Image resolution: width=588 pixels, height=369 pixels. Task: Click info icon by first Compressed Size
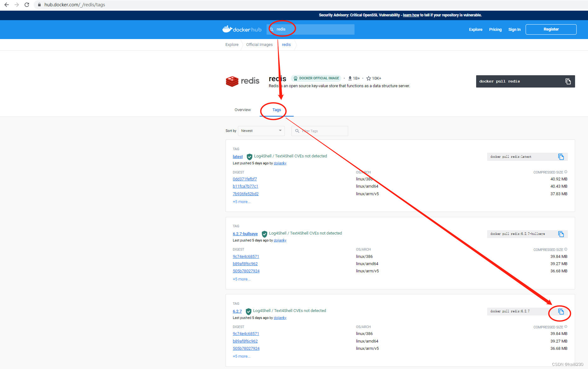click(x=566, y=172)
